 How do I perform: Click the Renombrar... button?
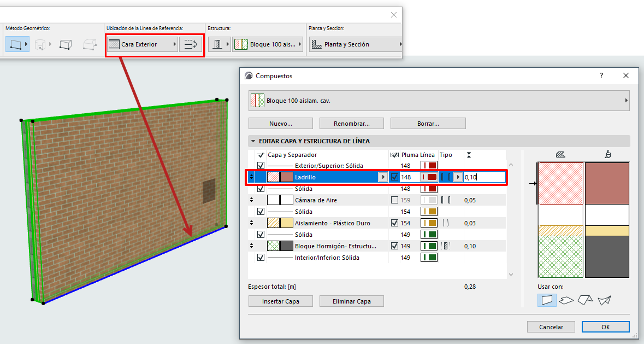click(352, 123)
